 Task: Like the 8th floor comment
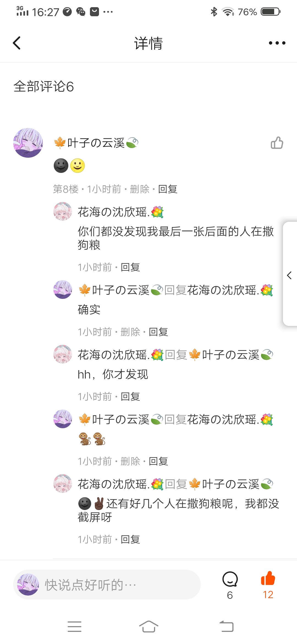click(x=277, y=143)
